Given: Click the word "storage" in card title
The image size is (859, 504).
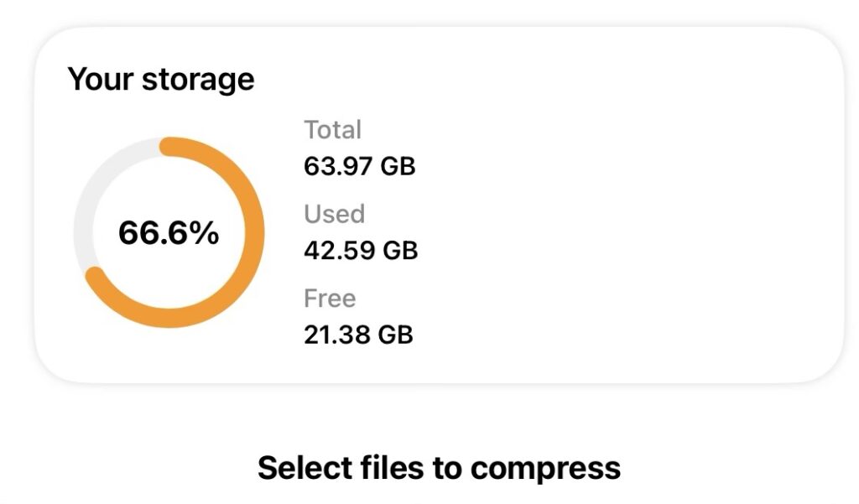Looking at the screenshot, I should (x=198, y=80).
